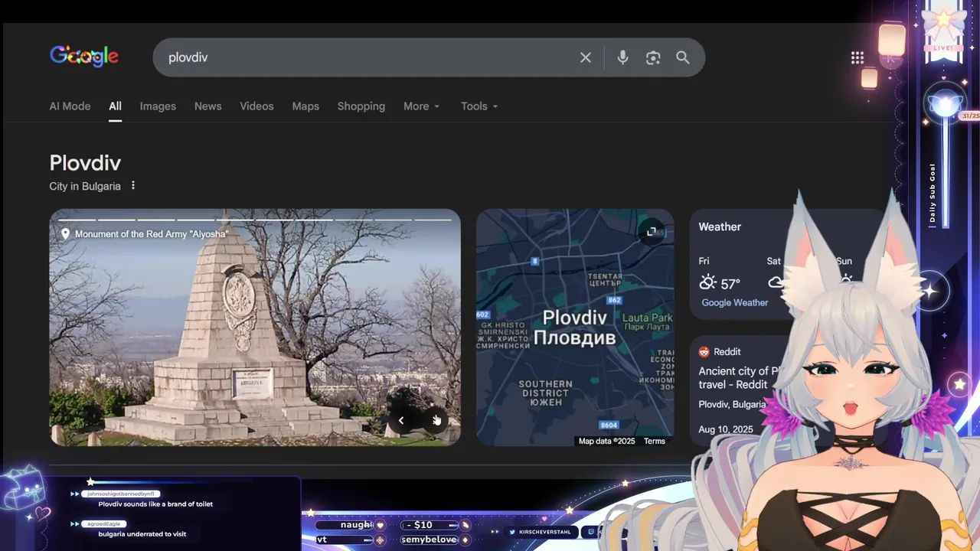Viewport: 980px width, 551px height.
Task: Submit search with the magnifier icon
Action: click(683, 57)
